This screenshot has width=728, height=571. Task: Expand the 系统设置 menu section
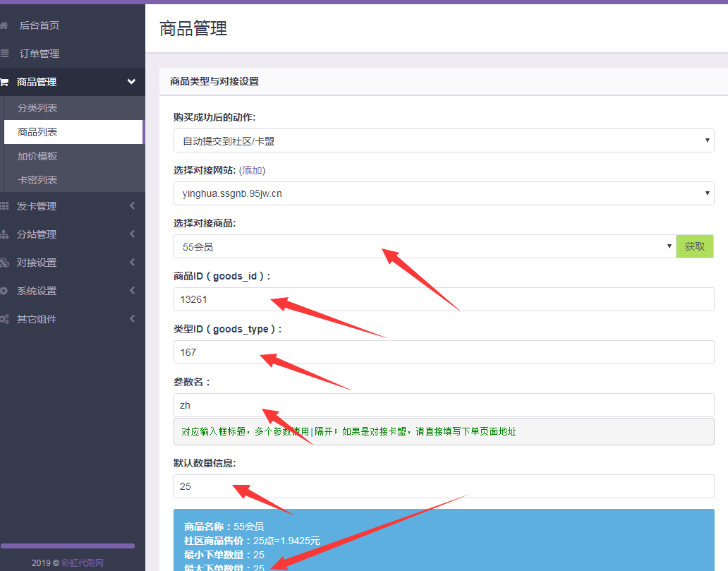tap(71, 290)
